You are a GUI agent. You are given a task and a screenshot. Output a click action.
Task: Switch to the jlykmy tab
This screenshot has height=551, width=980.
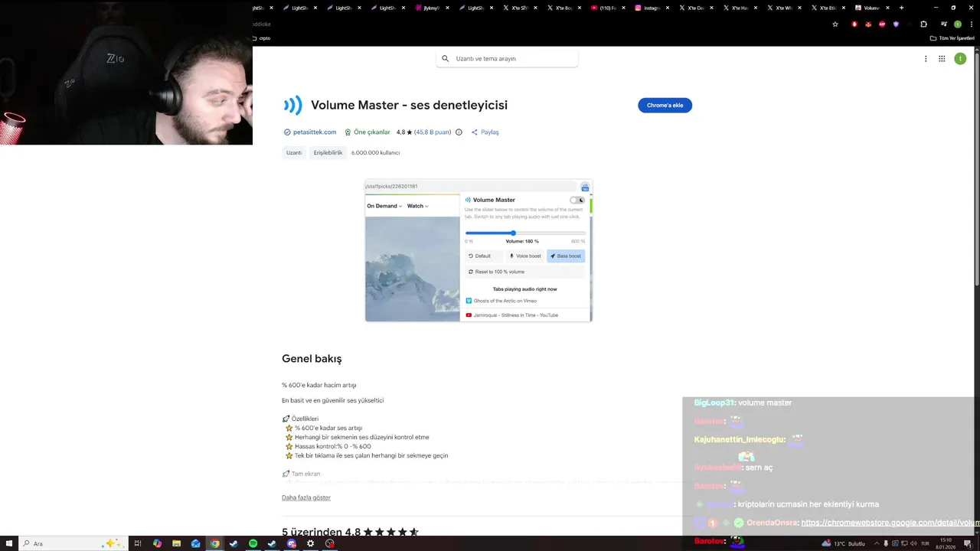pyautogui.click(x=430, y=8)
